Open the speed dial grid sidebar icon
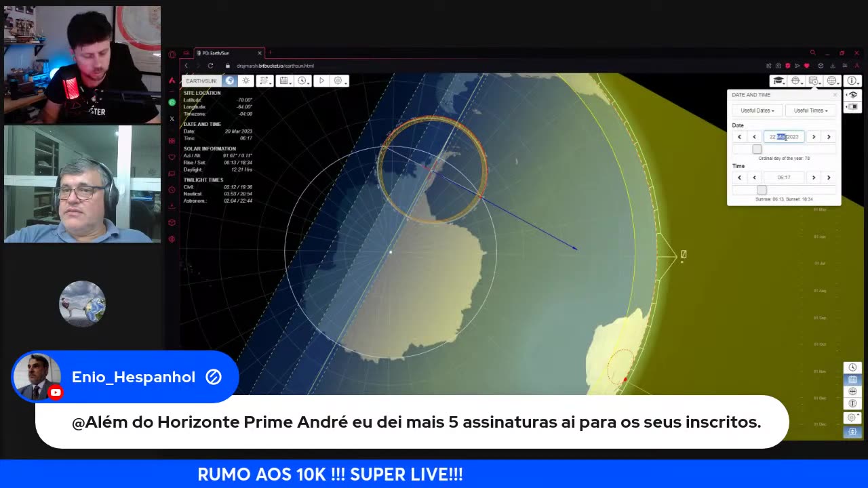 point(172,140)
